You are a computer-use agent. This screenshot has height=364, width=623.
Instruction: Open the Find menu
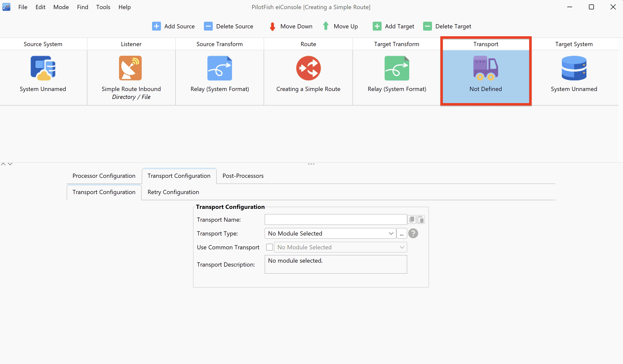click(83, 7)
